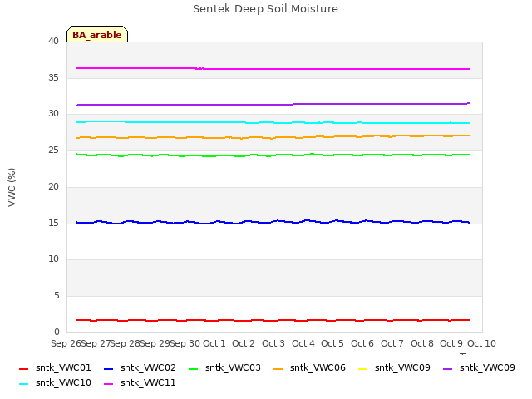Click the magenta line near 36 percent
532x399 pixels.
273,69
